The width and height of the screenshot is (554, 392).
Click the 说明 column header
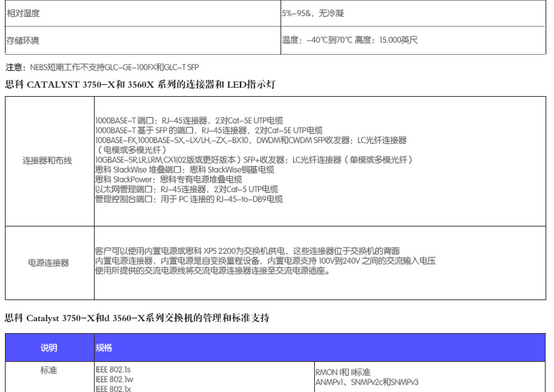[49, 348]
